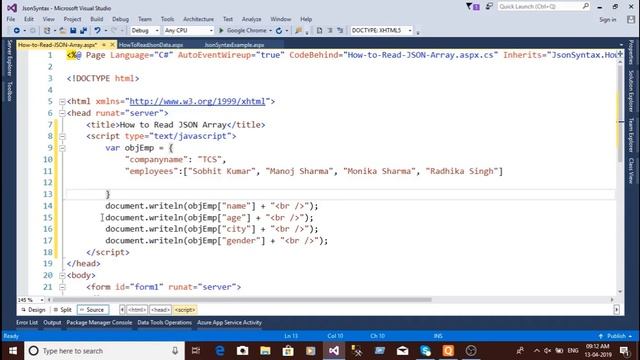The height and width of the screenshot is (360, 640).
Task: Open File Explorer from taskbar
Action: point(265,351)
